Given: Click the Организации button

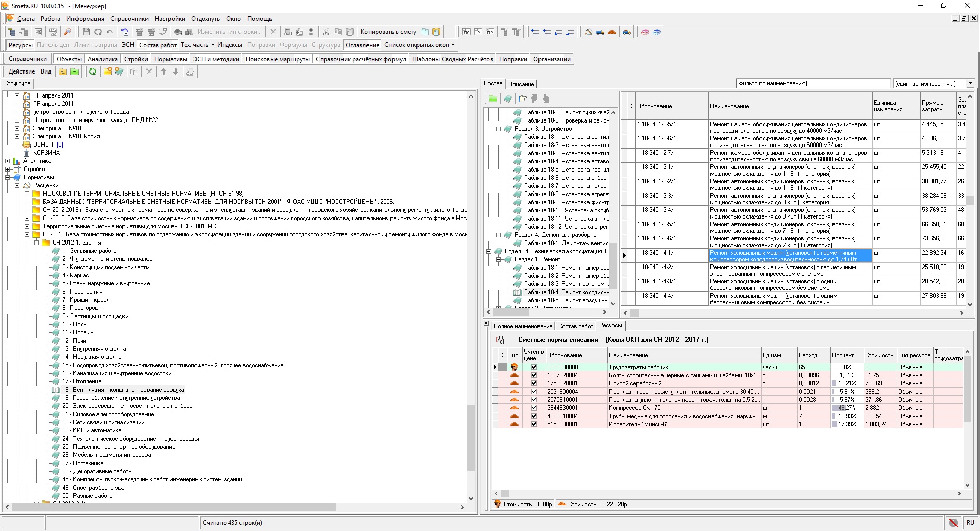Looking at the screenshot, I should (x=552, y=59).
